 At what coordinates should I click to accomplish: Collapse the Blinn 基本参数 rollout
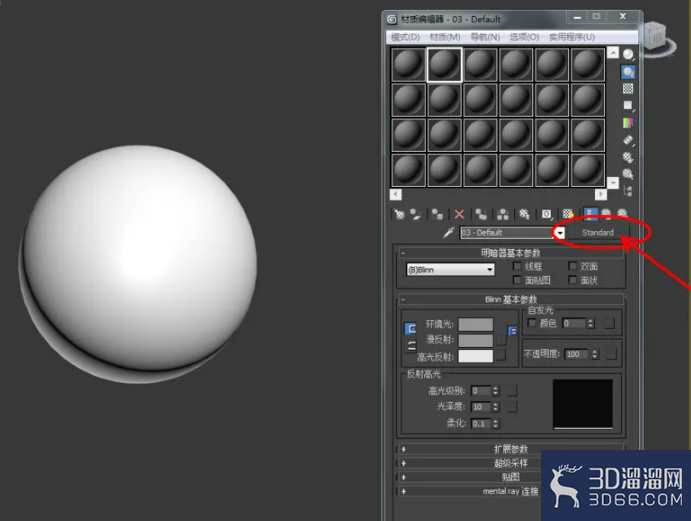click(511, 299)
